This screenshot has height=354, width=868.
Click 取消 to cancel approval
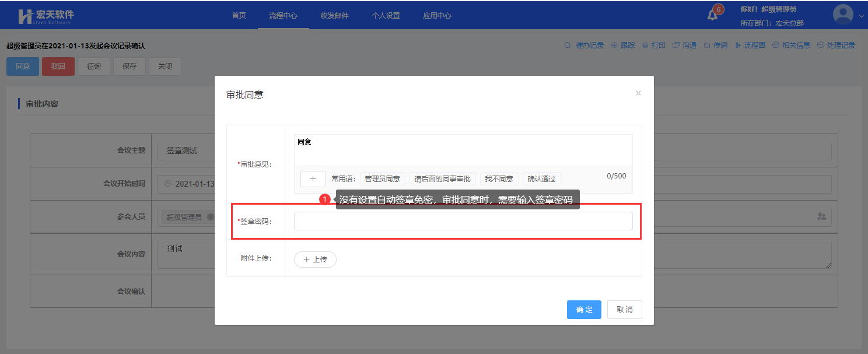pyautogui.click(x=624, y=310)
